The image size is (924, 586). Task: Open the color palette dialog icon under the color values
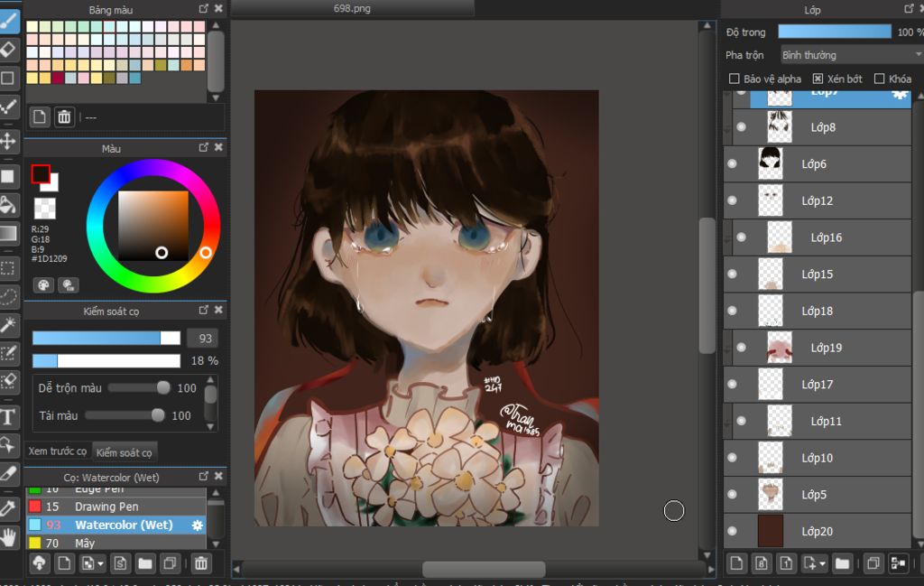(43, 285)
